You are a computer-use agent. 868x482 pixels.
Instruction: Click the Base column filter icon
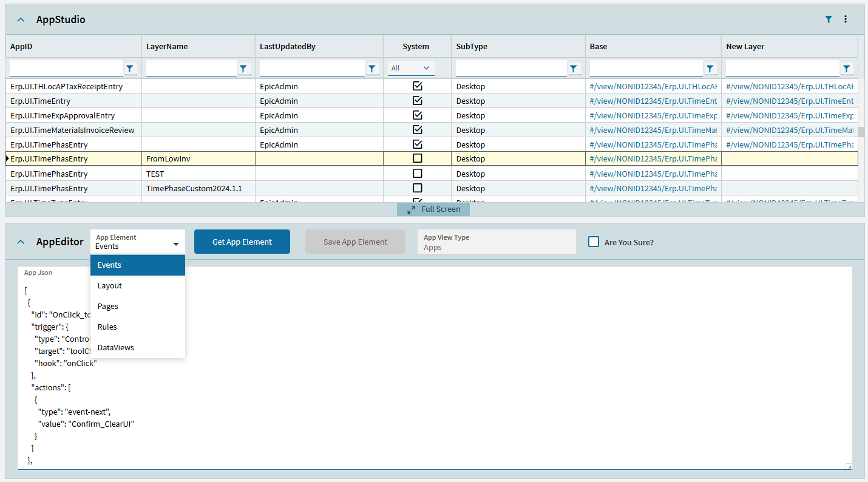(x=711, y=69)
